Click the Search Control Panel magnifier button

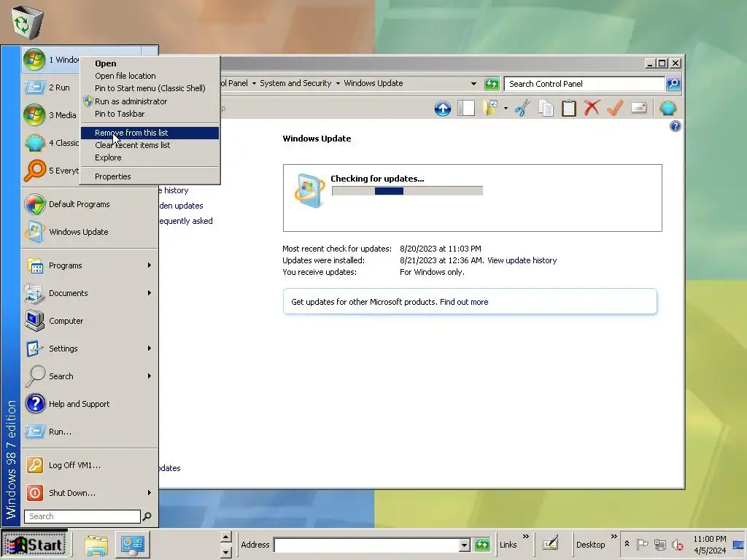(x=673, y=84)
